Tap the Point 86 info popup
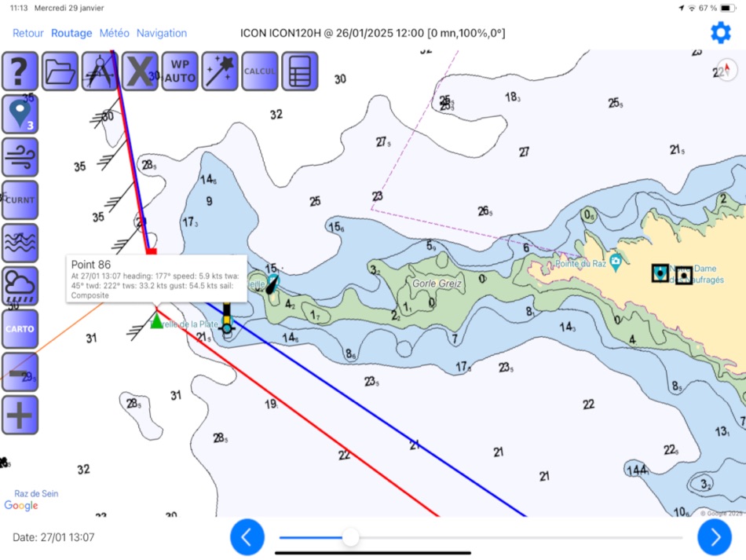 tap(156, 279)
